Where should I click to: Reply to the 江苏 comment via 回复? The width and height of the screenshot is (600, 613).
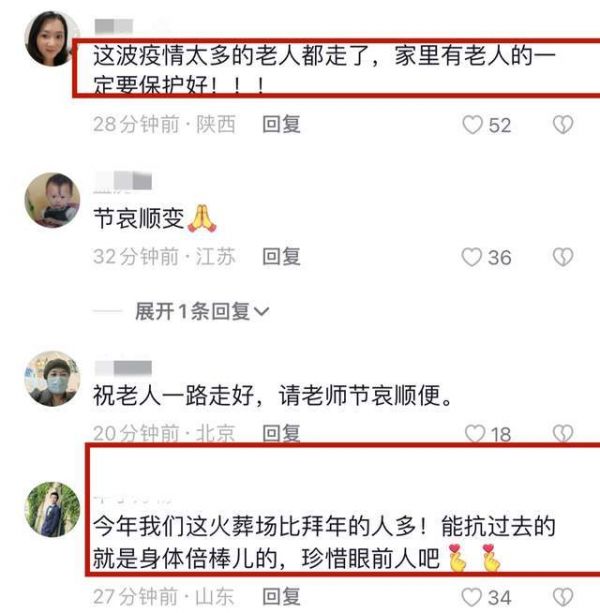tap(281, 257)
